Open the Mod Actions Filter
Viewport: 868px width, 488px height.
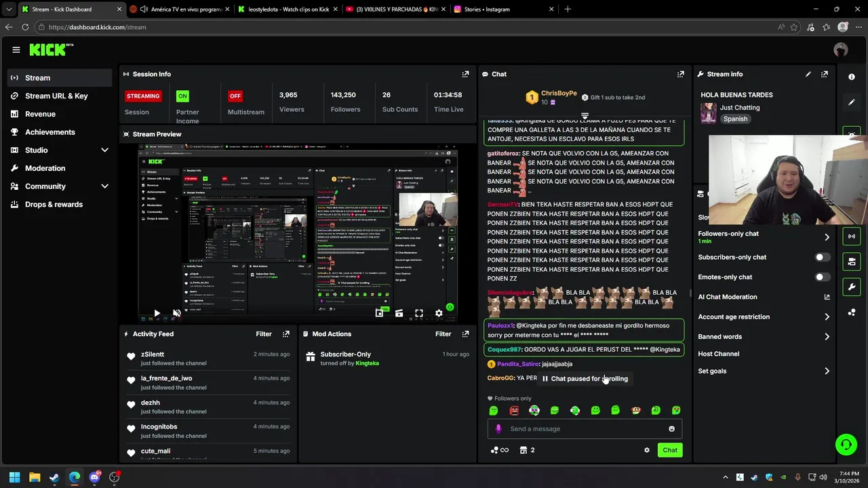click(443, 334)
